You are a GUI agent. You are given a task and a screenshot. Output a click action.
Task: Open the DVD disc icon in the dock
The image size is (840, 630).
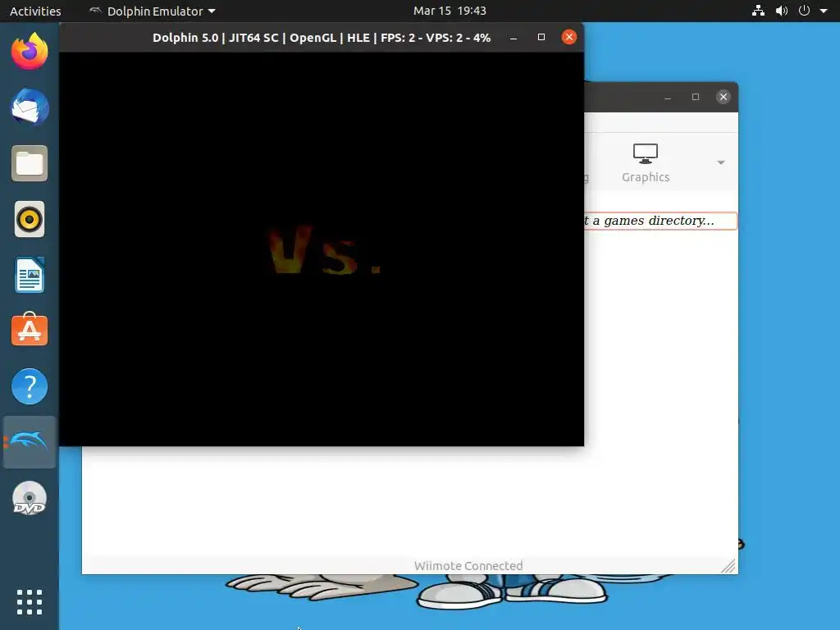[x=30, y=498]
